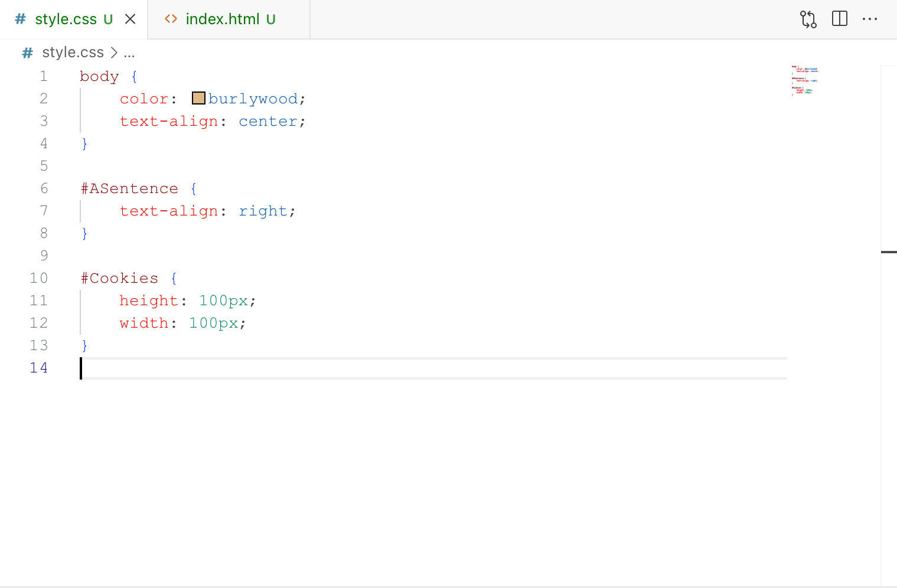Open the burlywood color swatch picker
The width and height of the screenshot is (897, 588).
pos(198,98)
